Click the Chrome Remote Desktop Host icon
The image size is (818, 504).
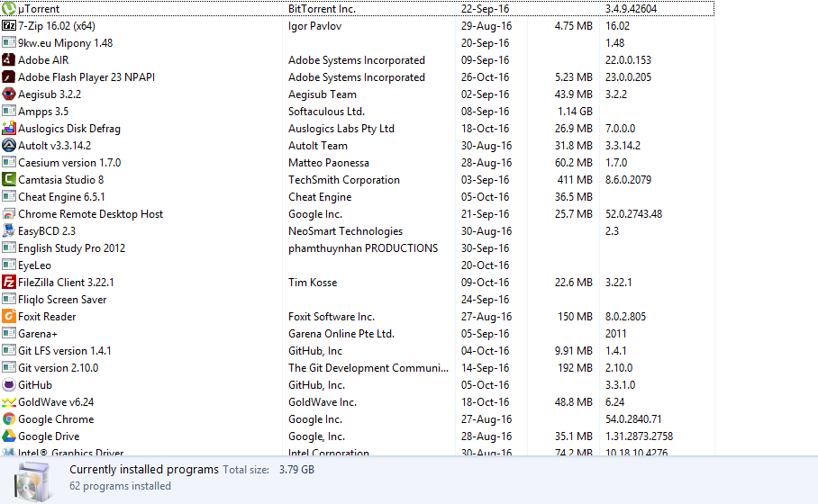tap(9, 213)
